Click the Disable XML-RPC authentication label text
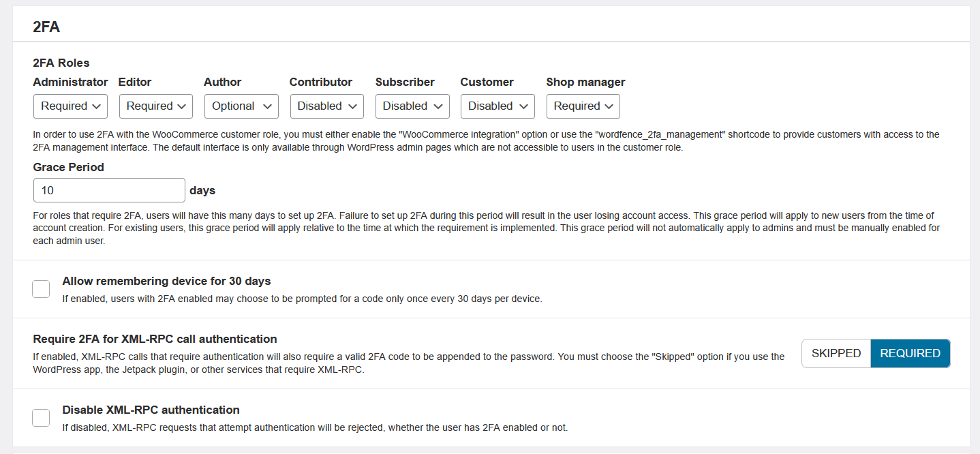980x454 pixels. click(x=151, y=410)
